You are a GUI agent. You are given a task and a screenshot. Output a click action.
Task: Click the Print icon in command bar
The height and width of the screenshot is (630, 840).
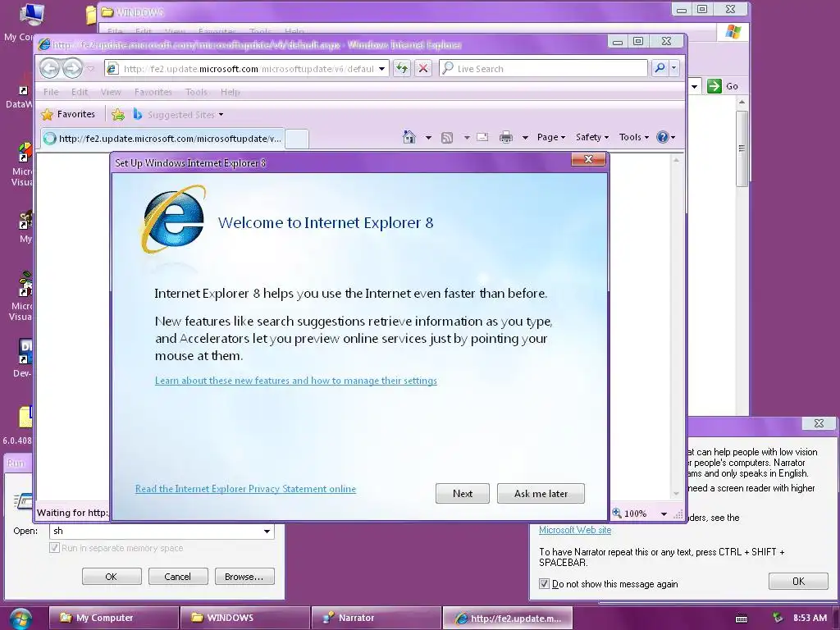[x=506, y=138]
